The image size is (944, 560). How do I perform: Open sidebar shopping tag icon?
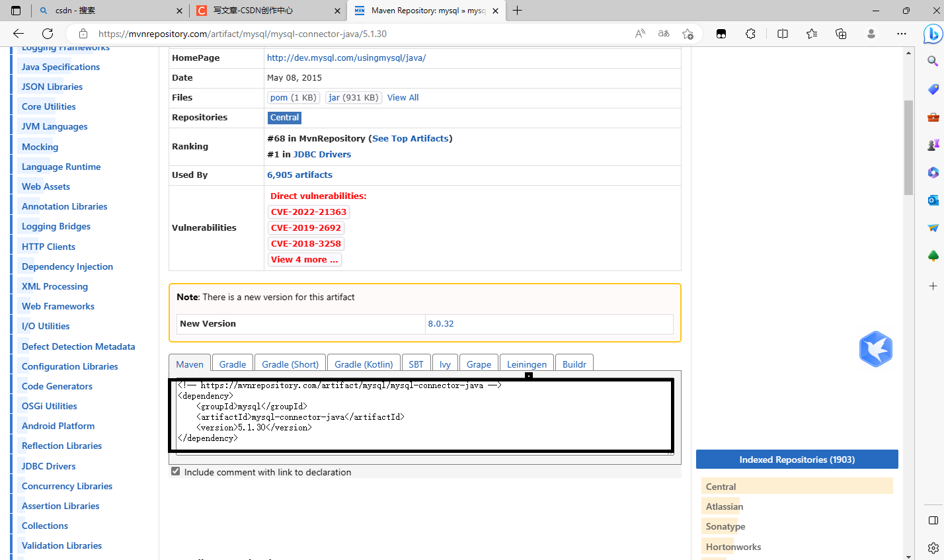click(933, 89)
